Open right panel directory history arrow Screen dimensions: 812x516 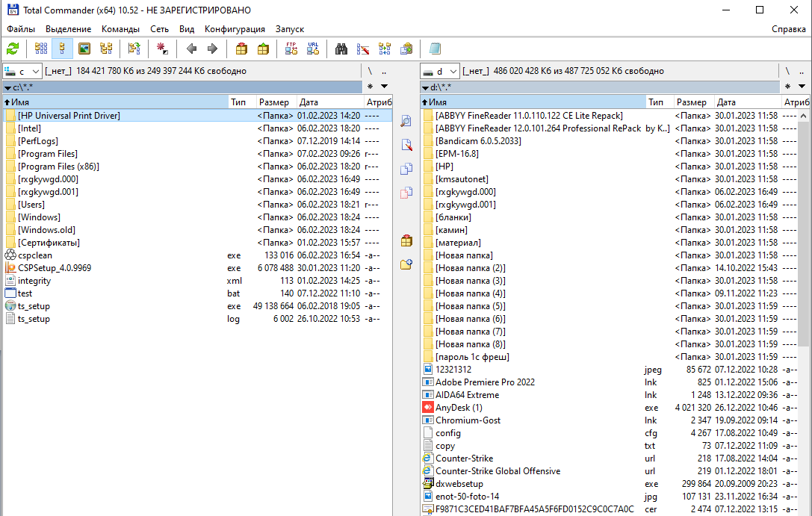802,87
